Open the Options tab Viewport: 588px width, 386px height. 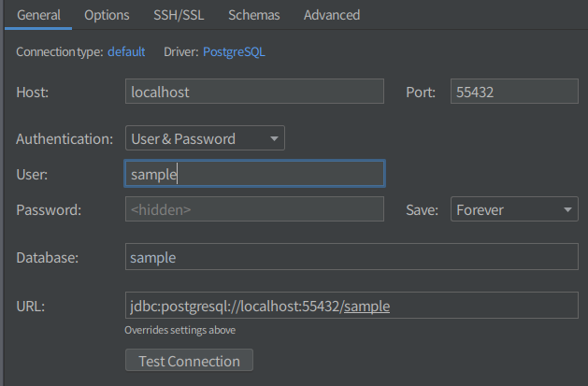[107, 15]
